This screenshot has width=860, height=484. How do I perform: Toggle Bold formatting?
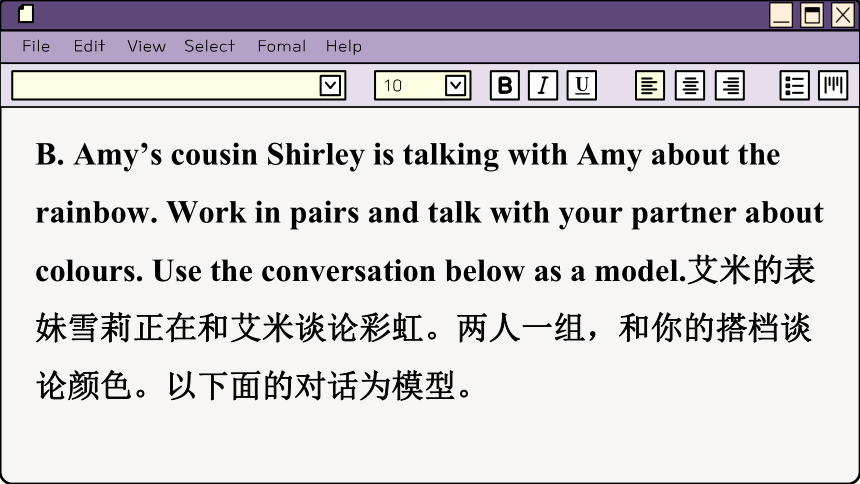pyautogui.click(x=505, y=86)
